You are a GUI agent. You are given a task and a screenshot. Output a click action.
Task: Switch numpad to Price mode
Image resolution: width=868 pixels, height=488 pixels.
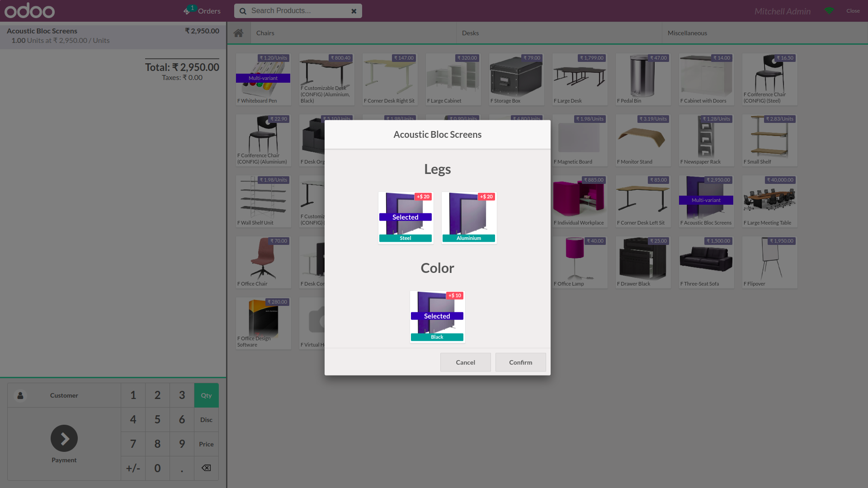tap(206, 444)
